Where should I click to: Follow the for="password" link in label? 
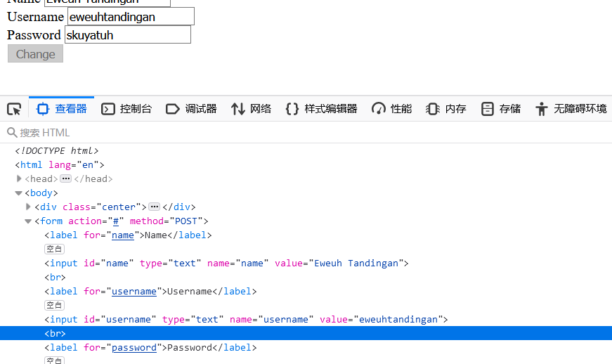[134, 348]
